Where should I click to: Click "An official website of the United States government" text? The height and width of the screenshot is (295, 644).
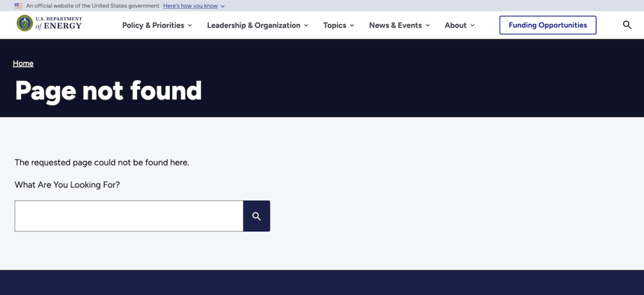coord(93,6)
